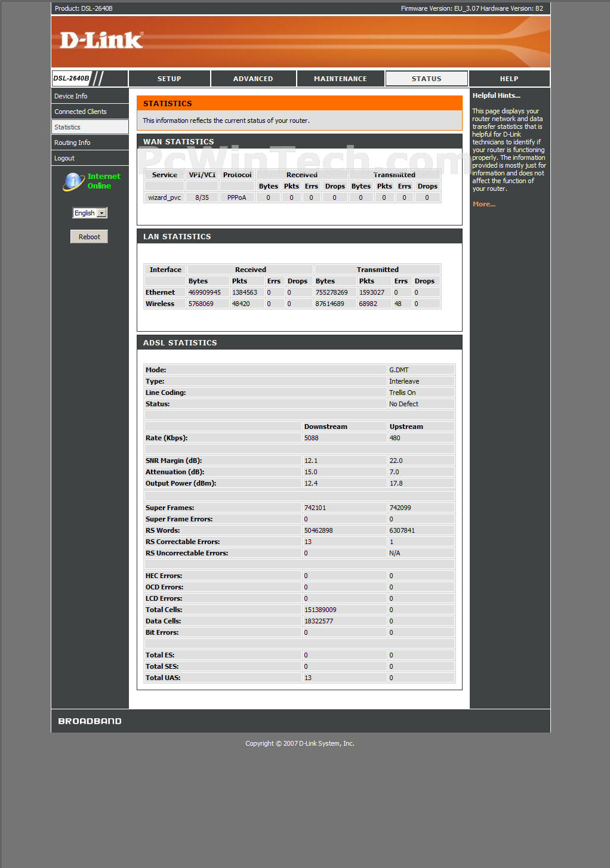Click the N/A RS uncorrectable errors value
The height and width of the screenshot is (868, 610).
[395, 553]
